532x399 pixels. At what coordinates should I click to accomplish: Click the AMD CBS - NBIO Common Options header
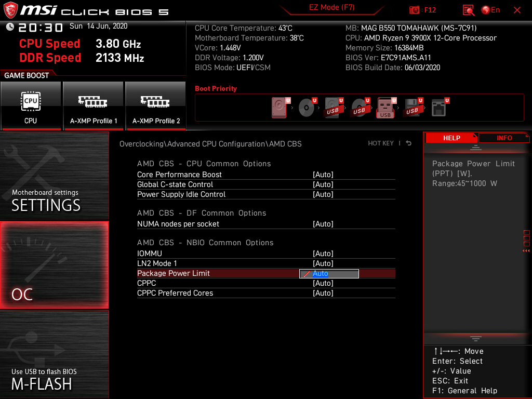coord(205,243)
